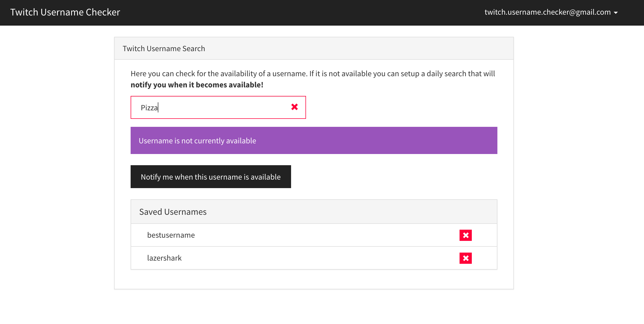This screenshot has width=644, height=324.
Task: Click the bold notify you when it becomes available text
Action: pos(197,85)
